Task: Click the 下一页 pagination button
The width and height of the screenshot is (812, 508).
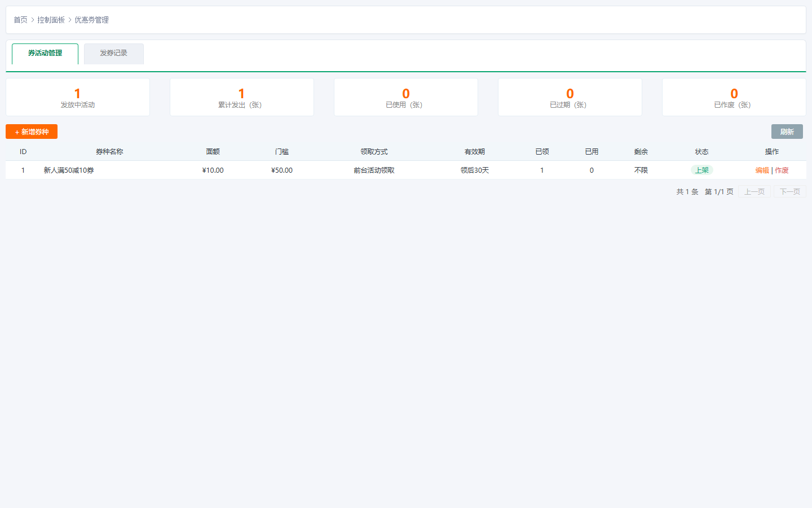Action: (x=790, y=192)
